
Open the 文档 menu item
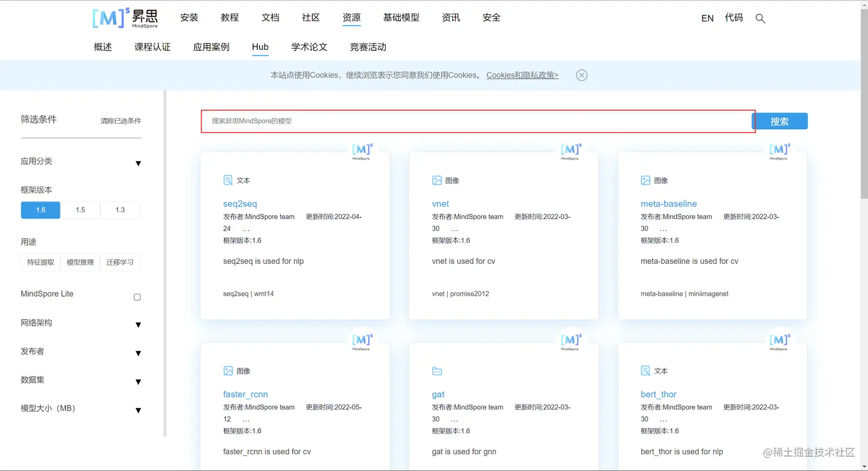click(x=270, y=18)
